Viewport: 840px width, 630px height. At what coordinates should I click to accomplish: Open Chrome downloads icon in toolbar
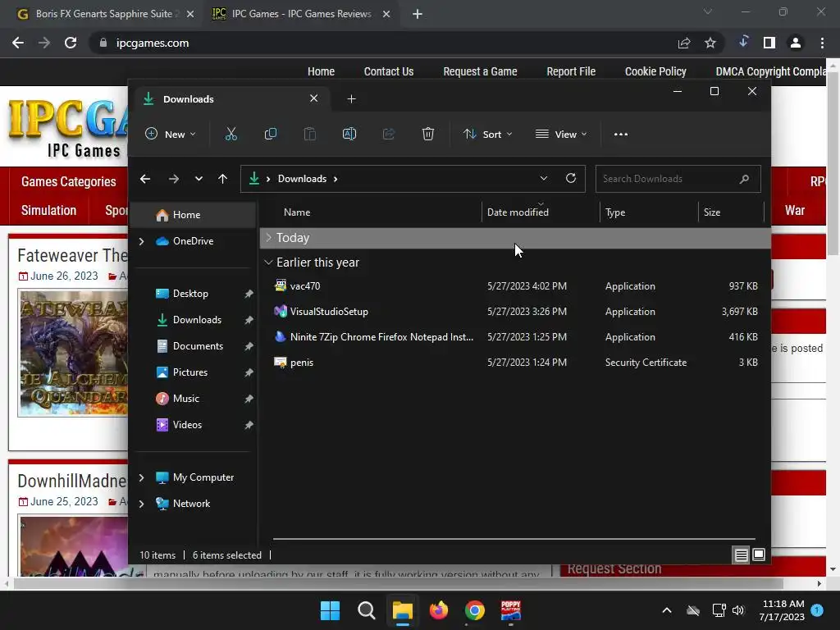click(x=743, y=42)
